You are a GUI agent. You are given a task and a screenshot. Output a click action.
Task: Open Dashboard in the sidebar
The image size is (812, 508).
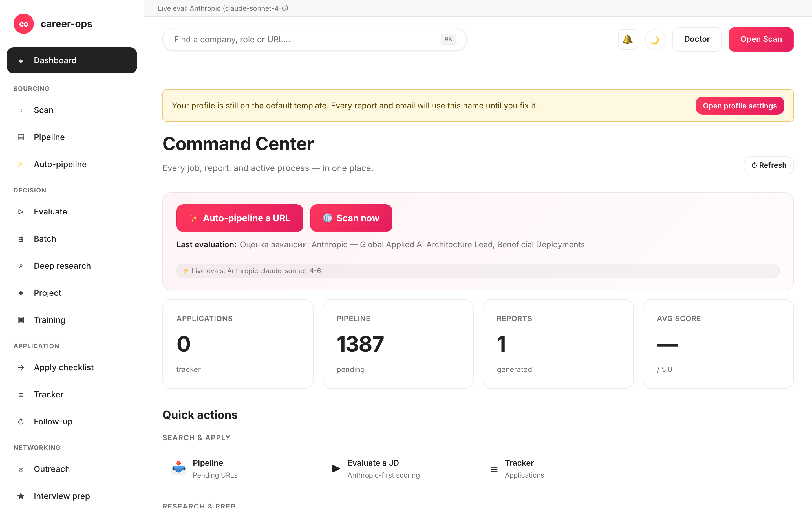tap(72, 60)
